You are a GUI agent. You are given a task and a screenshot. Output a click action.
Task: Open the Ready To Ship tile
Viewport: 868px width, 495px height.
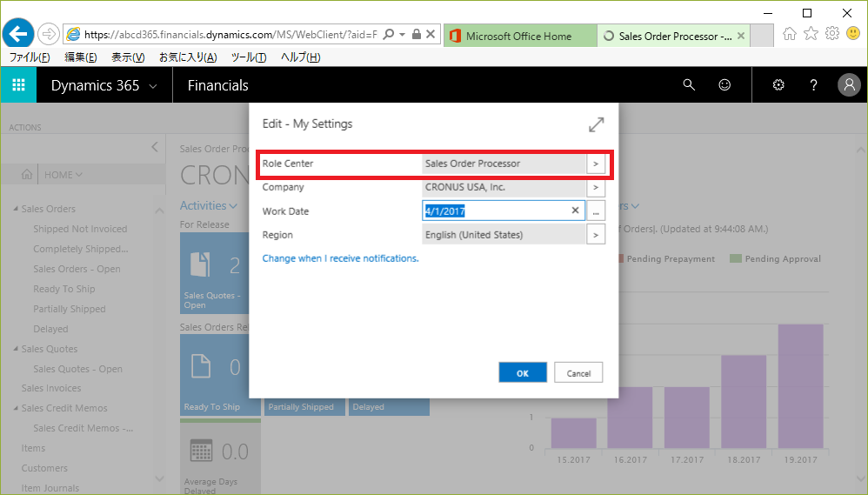(220, 375)
